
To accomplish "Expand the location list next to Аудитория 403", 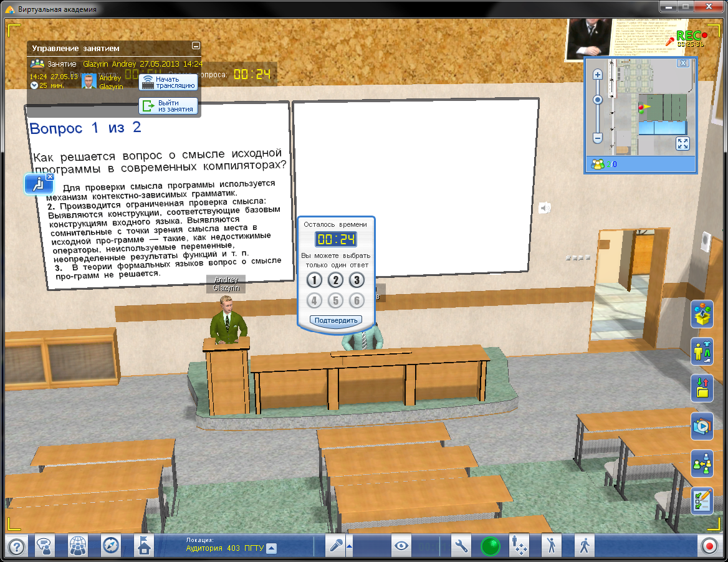I will click(272, 548).
